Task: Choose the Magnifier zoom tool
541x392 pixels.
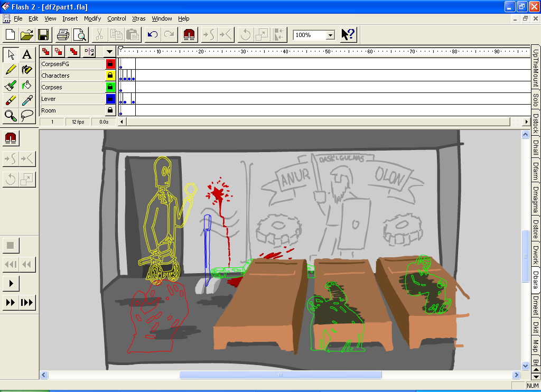Action: point(11,115)
